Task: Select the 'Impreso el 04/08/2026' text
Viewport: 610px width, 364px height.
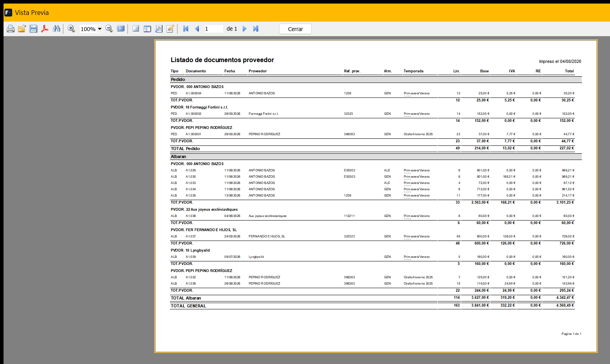Action: point(560,61)
